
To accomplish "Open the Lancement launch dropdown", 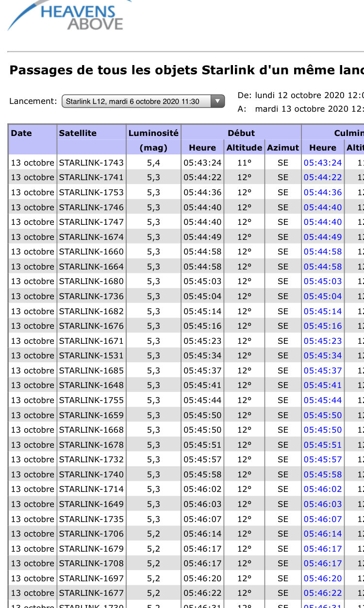I will [143, 101].
